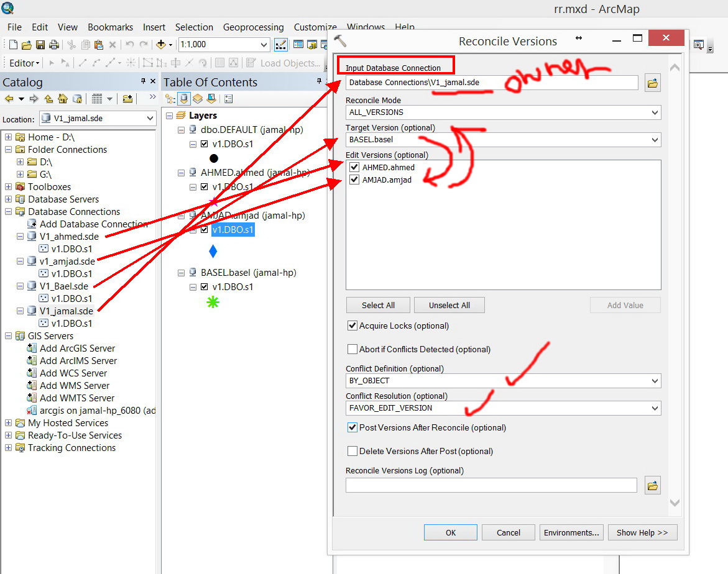Enable Abort if Conflicts Detected

tap(352, 349)
